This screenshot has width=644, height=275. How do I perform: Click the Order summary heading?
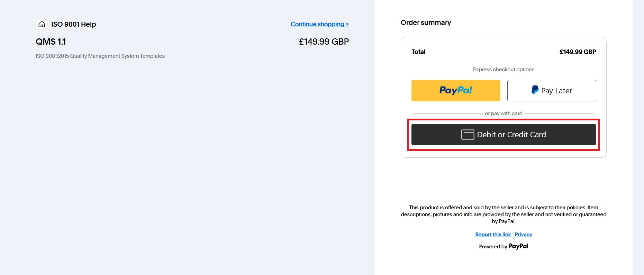click(x=426, y=22)
